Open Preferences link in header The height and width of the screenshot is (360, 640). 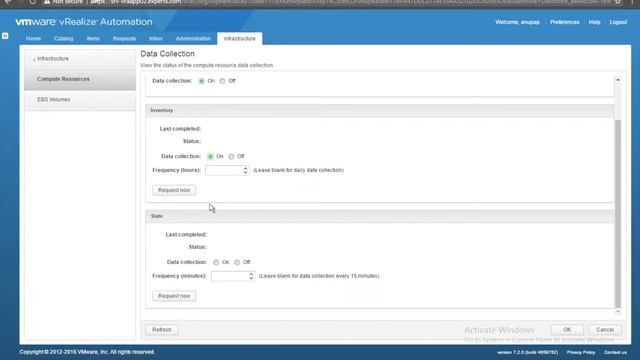pyautogui.click(x=564, y=22)
